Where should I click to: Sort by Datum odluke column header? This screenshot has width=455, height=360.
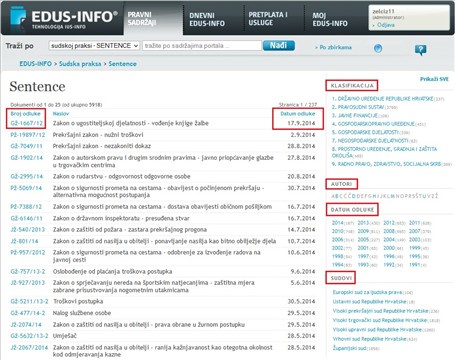tap(297, 114)
